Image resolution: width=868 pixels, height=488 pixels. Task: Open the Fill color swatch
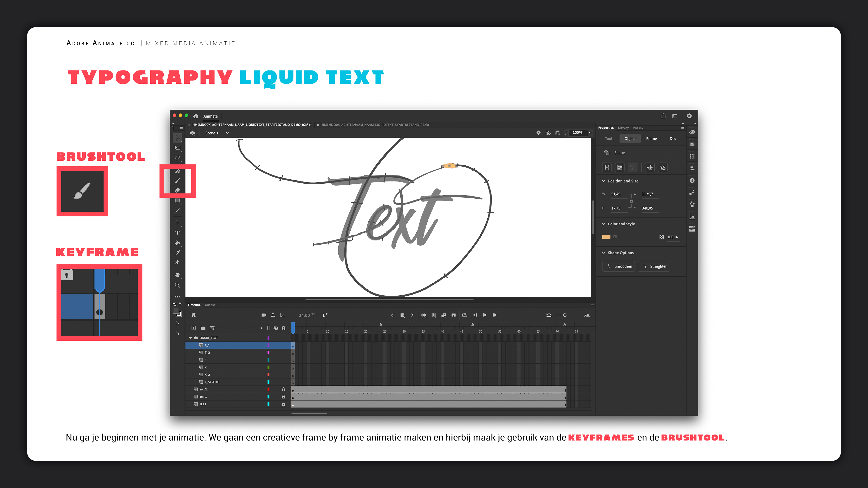[x=606, y=237]
